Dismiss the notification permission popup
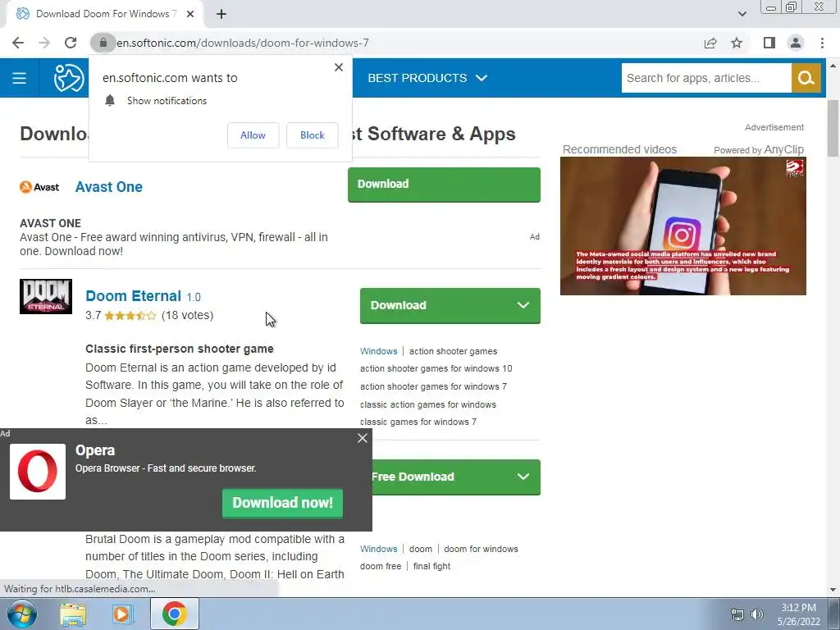Viewport: 840px width, 630px height. (x=339, y=67)
